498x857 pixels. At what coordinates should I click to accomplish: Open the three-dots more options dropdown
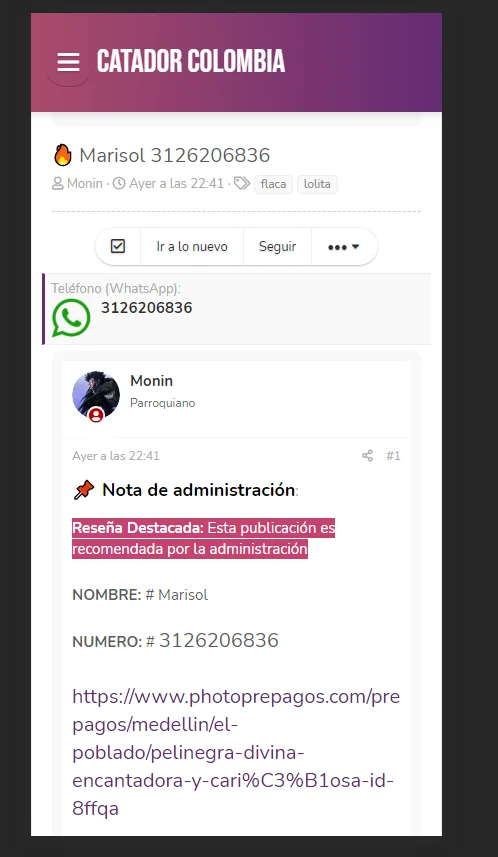point(344,247)
